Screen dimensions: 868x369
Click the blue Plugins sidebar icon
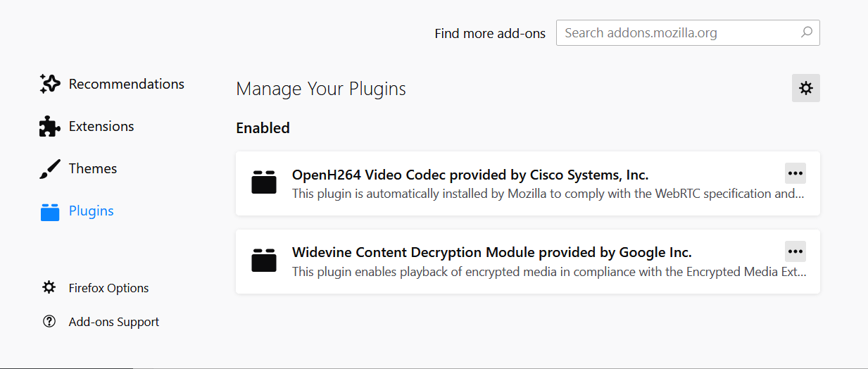pos(50,211)
